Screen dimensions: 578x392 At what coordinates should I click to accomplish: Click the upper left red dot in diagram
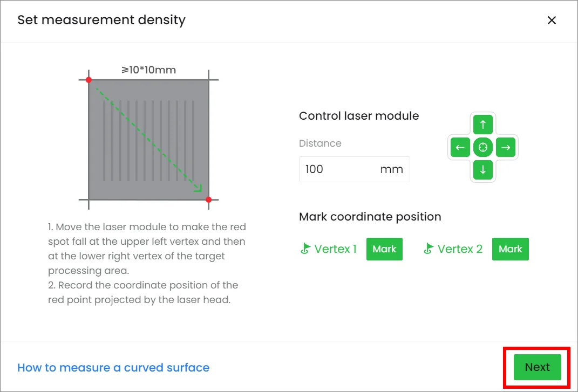89,80
